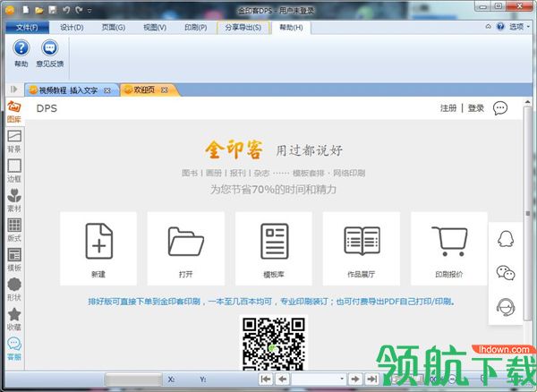Open the 作品展厅 gallery book card

click(x=362, y=249)
